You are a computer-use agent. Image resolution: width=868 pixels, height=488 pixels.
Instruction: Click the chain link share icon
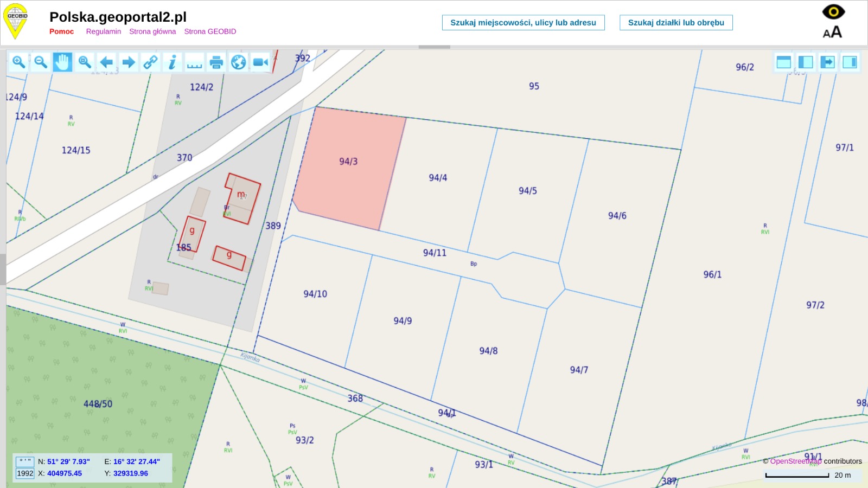[x=150, y=62]
